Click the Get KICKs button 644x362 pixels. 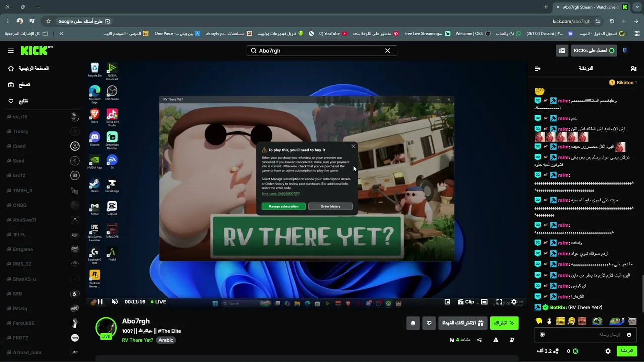[594, 51]
